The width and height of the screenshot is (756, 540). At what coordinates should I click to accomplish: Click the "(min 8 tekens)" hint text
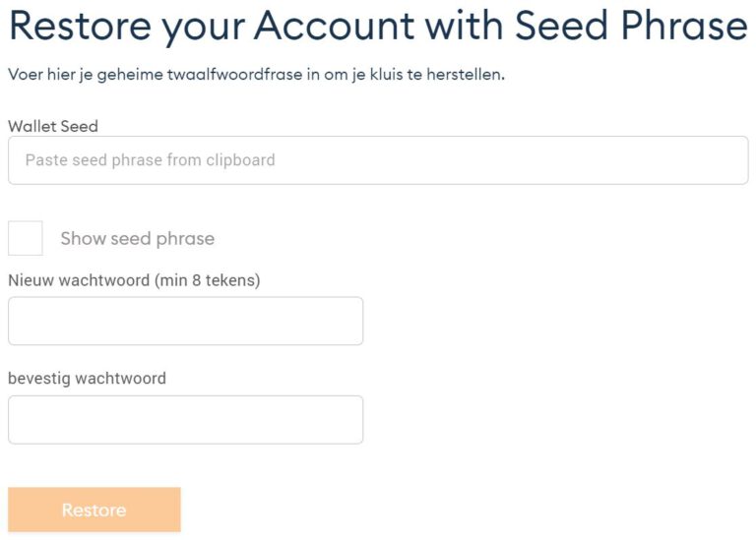click(x=207, y=280)
